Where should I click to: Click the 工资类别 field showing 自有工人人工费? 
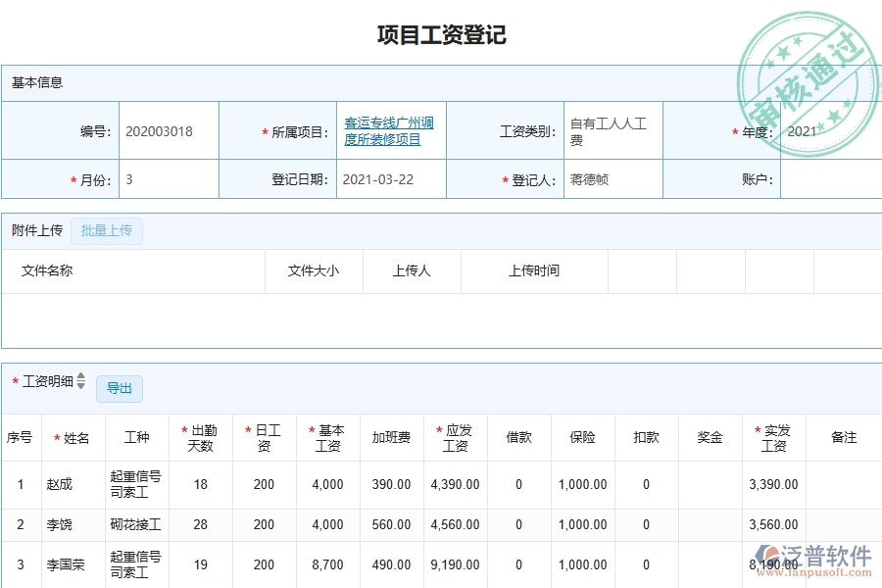[x=608, y=130]
